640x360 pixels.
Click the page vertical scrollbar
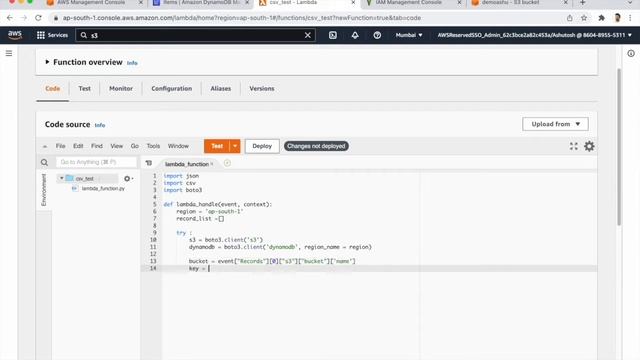point(619,147)
